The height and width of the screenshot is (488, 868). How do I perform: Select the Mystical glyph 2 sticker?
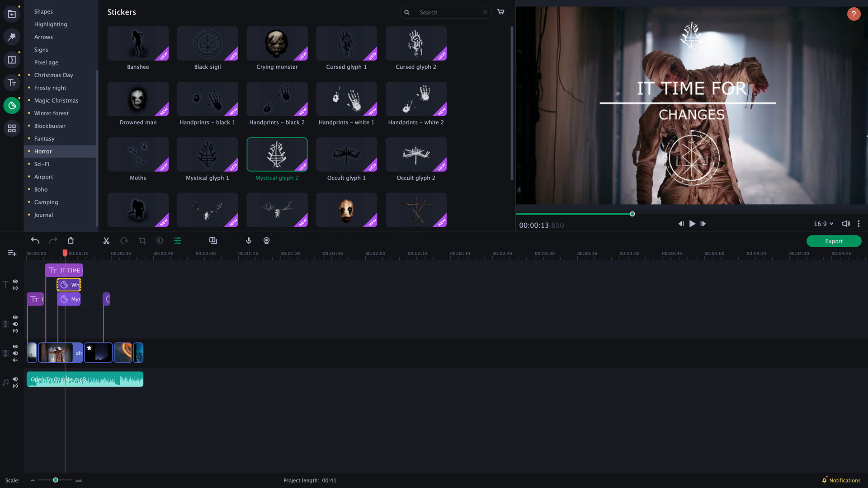[x=277, y=154]
